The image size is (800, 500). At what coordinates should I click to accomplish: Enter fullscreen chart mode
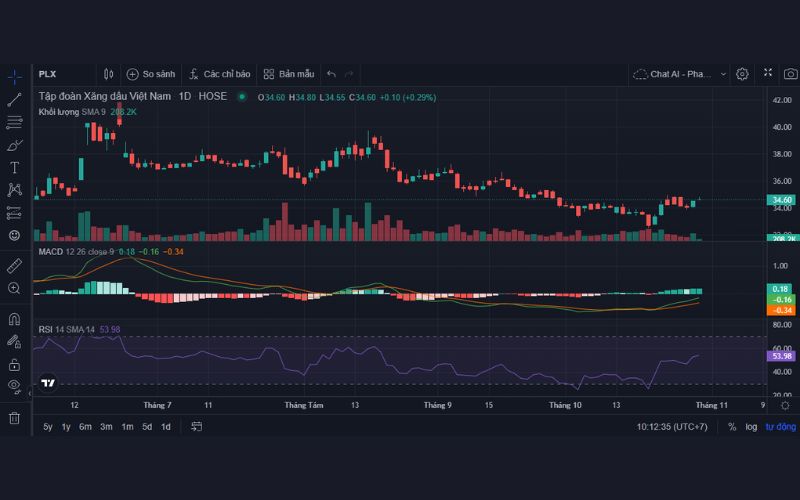[768, 74]
